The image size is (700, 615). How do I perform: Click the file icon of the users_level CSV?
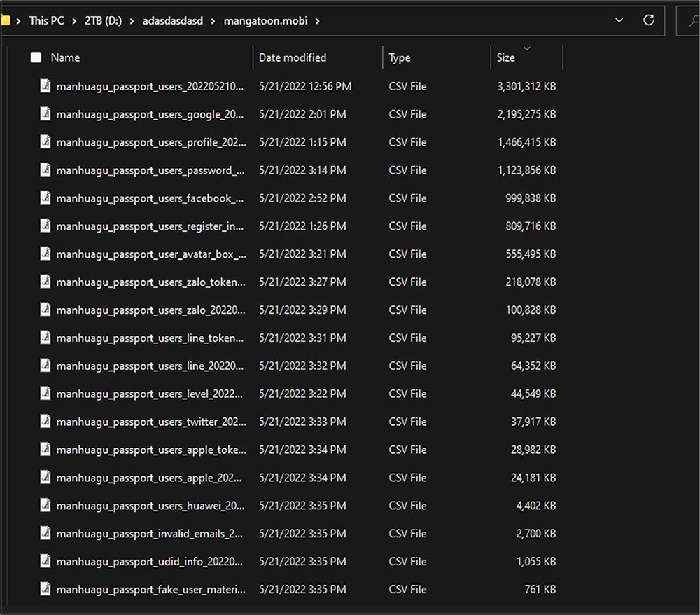pos(45,393)
